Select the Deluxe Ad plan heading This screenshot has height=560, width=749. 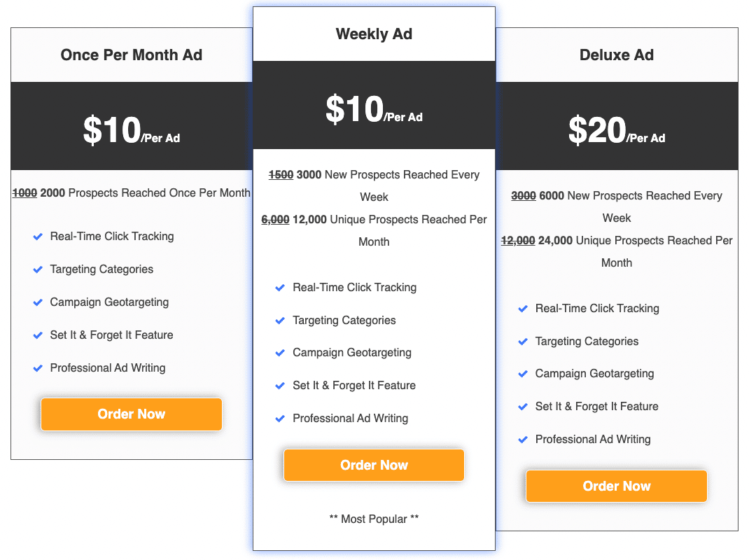(617, 55)
